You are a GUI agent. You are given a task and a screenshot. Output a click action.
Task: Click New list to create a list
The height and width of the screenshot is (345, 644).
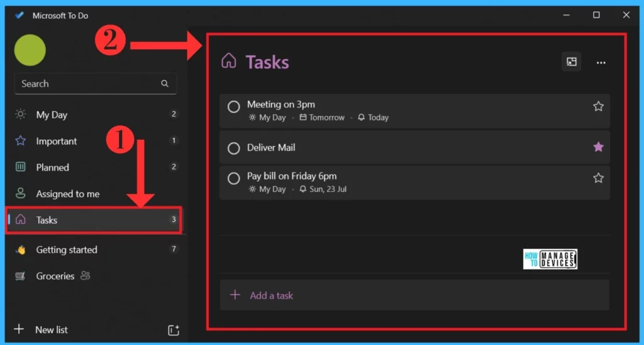pos(52,329)
